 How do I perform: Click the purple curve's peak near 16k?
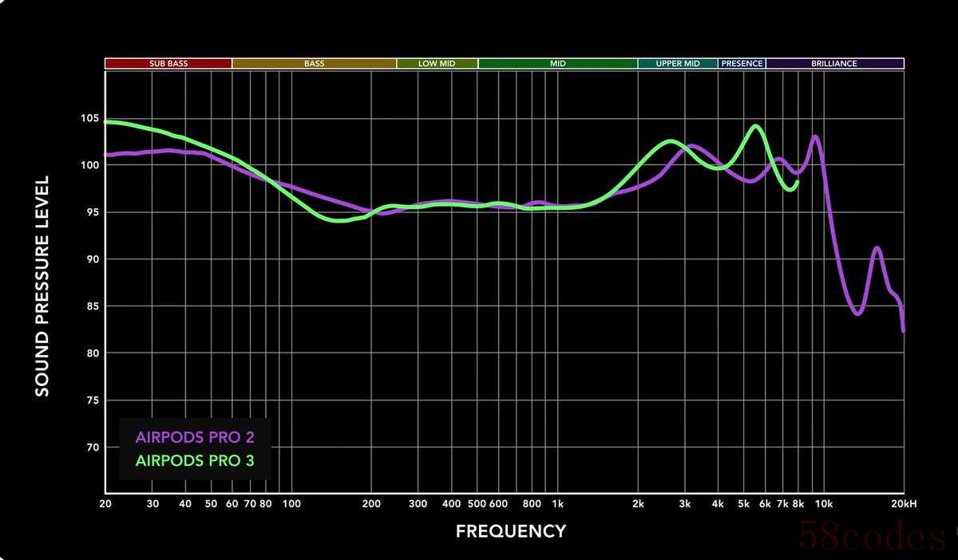tap(877, 248)
